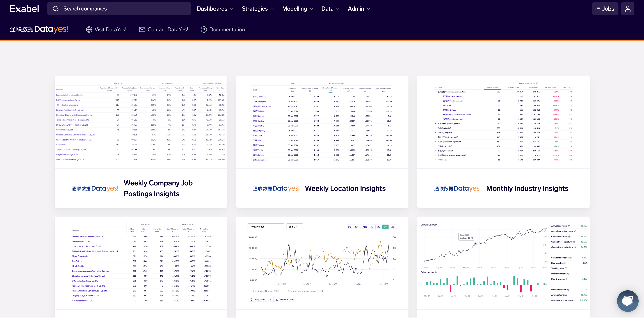Open the Strategies menu
644x318 pixels.
click(x=257, y=9)
